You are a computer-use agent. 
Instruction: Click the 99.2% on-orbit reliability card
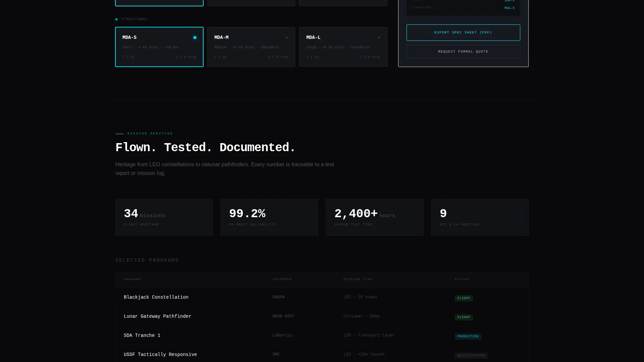[269, 218]
